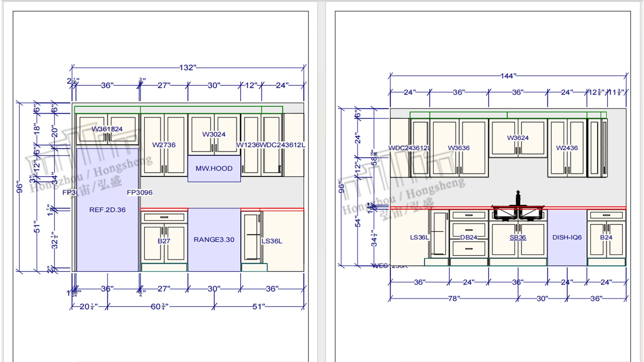Image resolution: width=644 pixels, height=362 pixels.
Task: Click the black faucet icon above the sink
Action: (518, 198)
